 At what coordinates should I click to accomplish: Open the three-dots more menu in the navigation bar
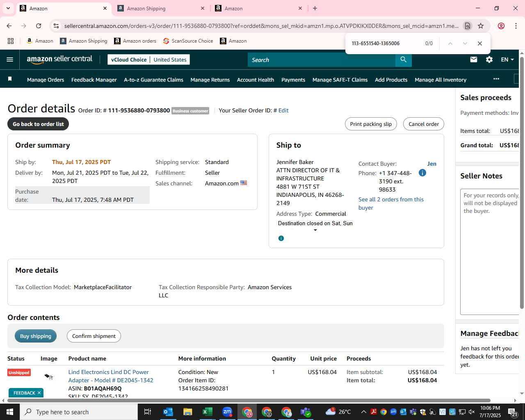tap(496, 79)
